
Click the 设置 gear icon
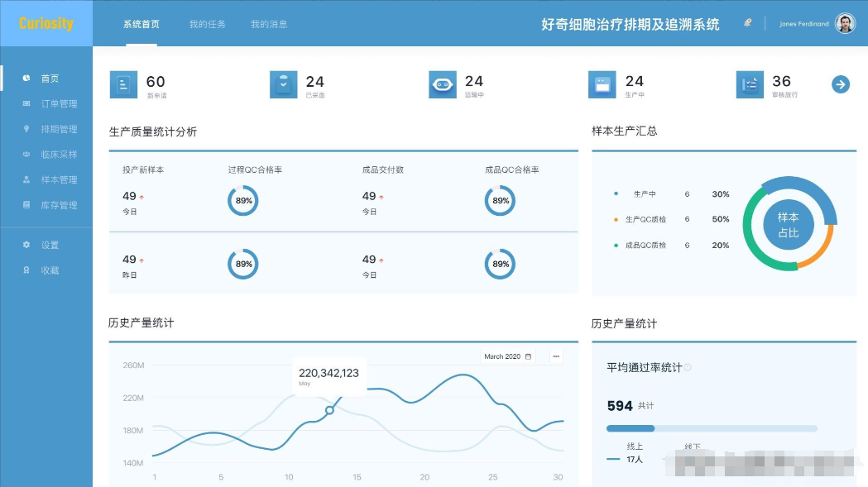26,245
